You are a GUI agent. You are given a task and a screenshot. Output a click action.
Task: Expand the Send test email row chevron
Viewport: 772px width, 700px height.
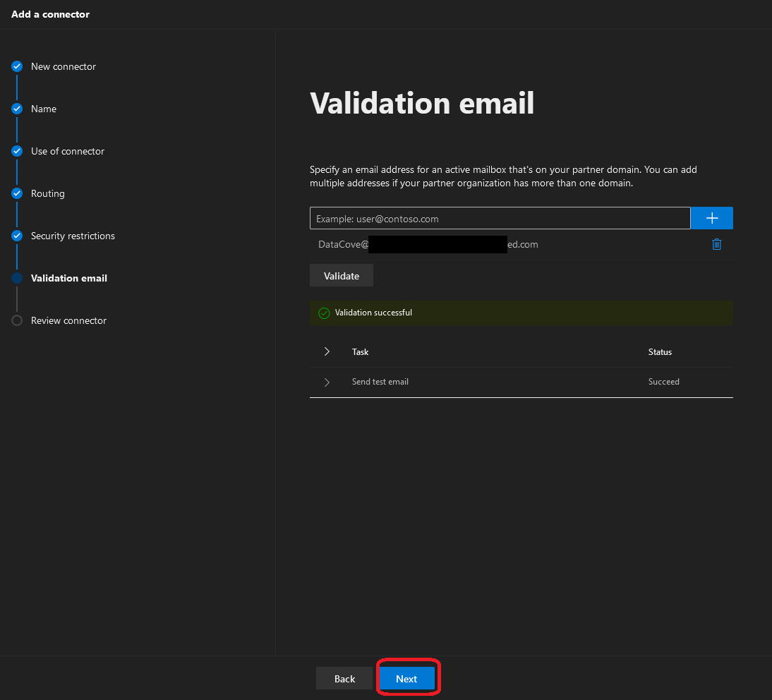tap(327, 382)
